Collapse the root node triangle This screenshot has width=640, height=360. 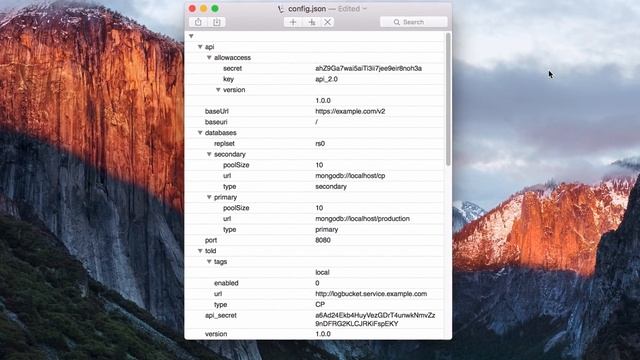191,36
